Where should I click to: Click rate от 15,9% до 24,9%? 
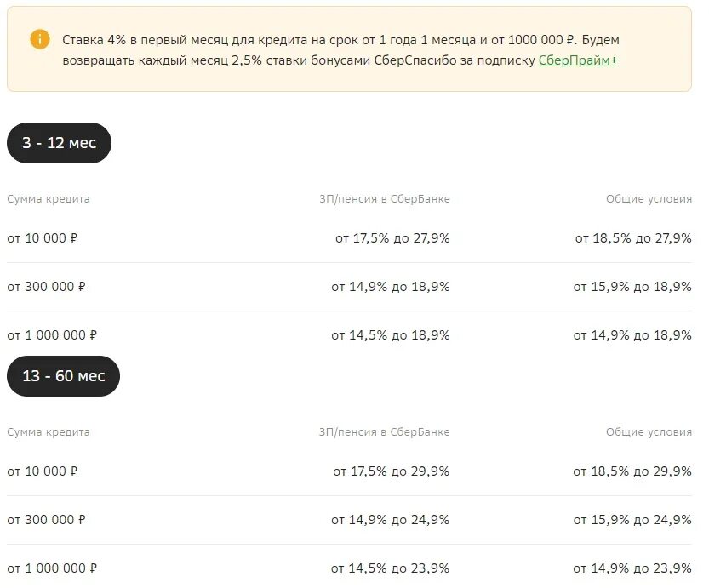[632, 520]
